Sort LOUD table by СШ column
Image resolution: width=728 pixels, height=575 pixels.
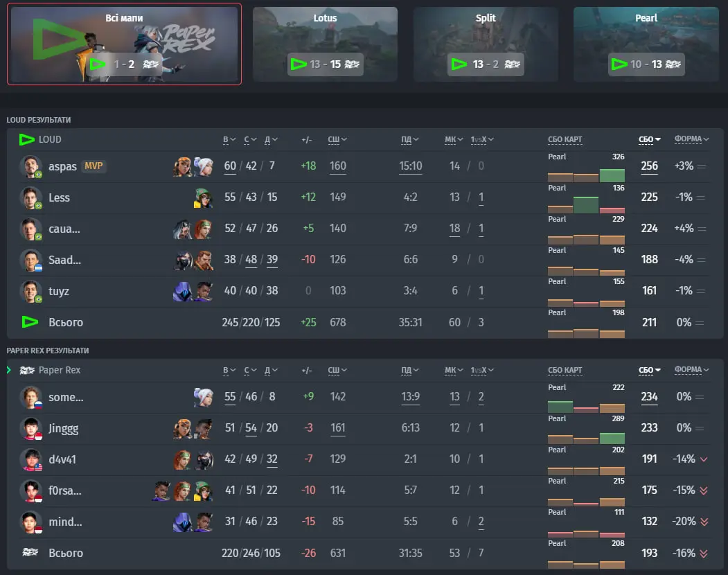click(x=337, y=139)
